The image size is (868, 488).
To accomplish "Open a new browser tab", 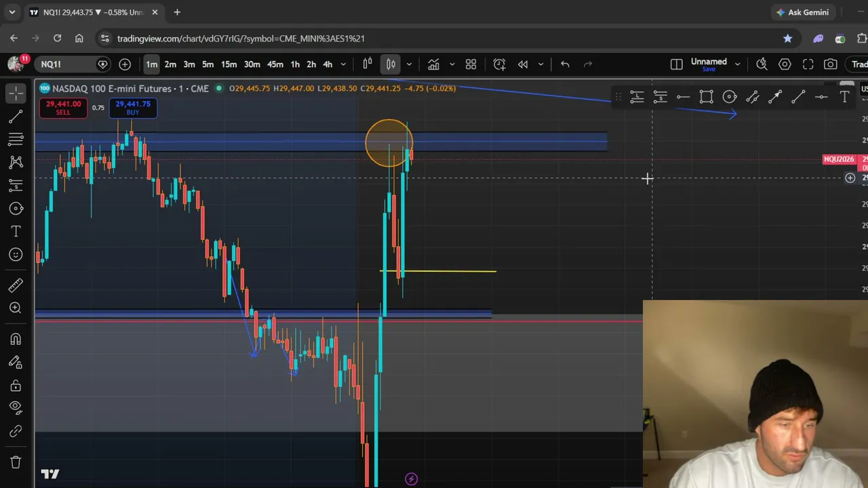I will 177,12.
